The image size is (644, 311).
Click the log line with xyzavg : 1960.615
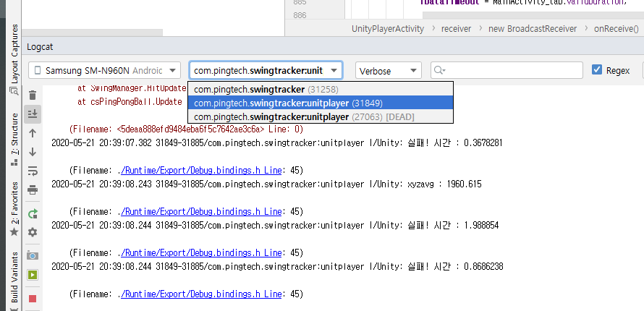point(266,184)
